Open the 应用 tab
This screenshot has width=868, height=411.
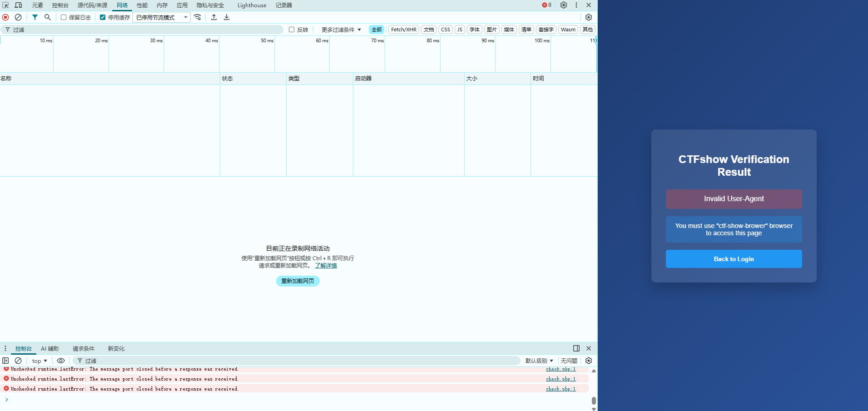tap(182, 5)
